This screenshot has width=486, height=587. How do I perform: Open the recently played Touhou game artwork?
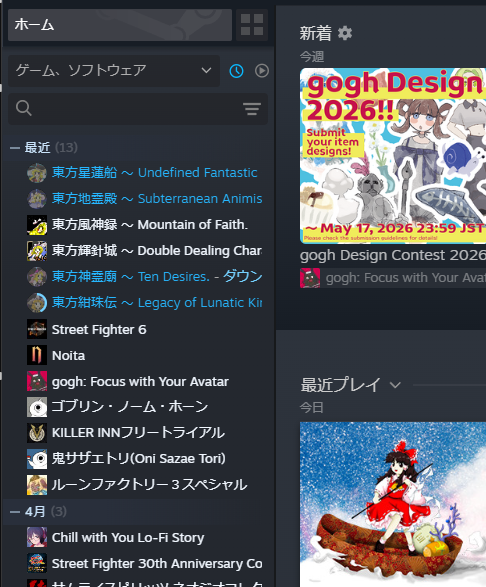pyautogui.click(x=393, y=504)
